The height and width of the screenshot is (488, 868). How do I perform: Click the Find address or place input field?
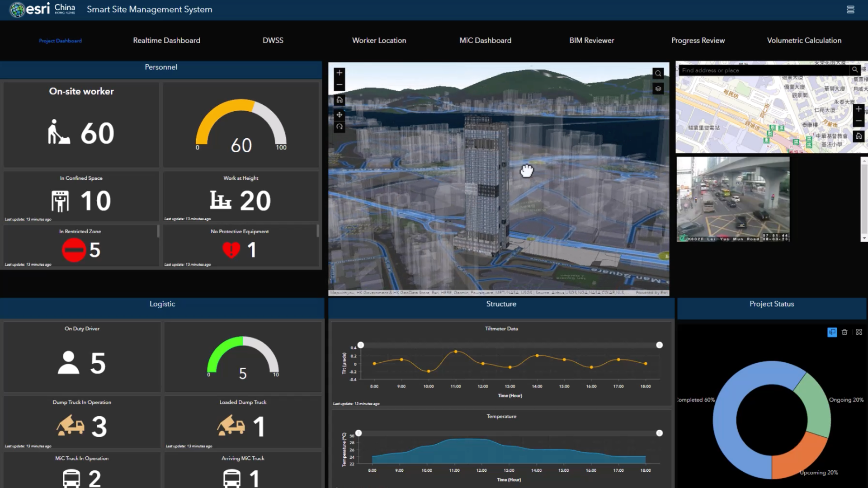pyautogui.click(x=764, y=70)
